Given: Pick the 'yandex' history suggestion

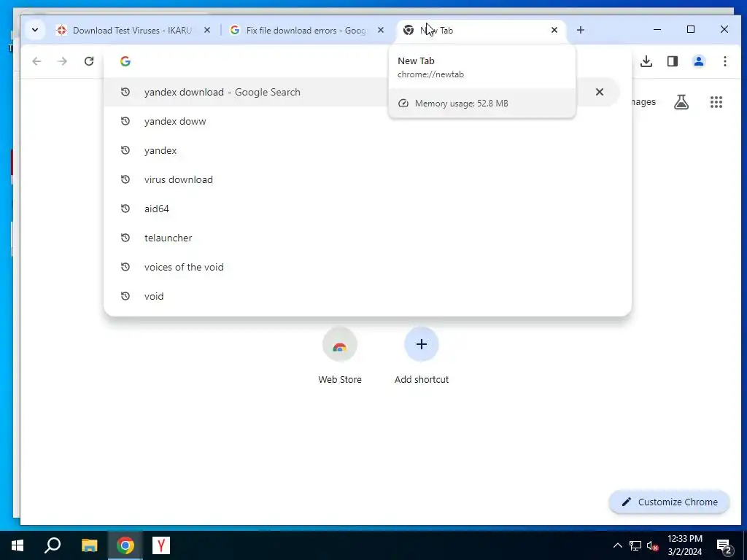Looking at the screenshot, I should point(368,150).
